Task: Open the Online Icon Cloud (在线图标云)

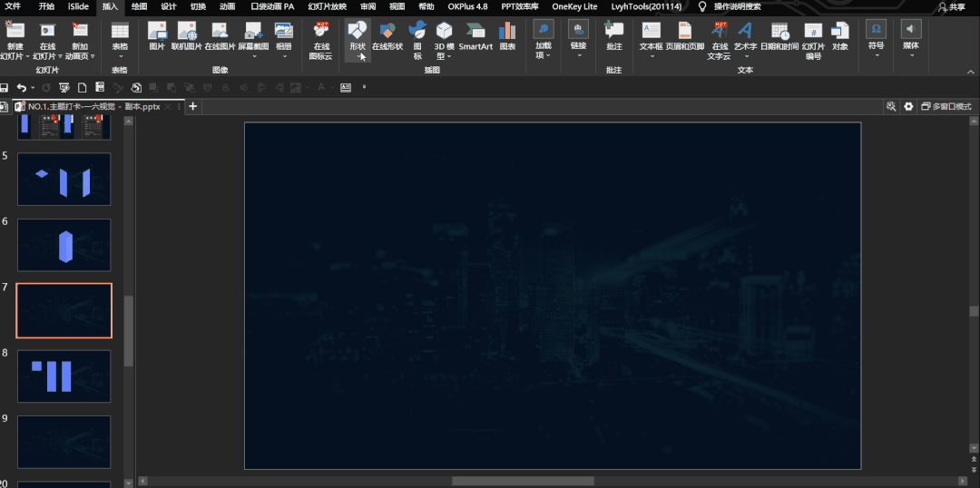Action: 321,30
